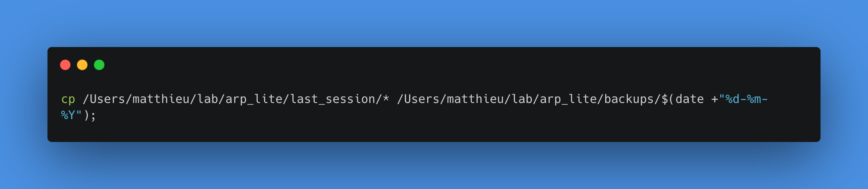Screen dimensions: 868x189
Task: Click 'backups' in the destination path
Action: point(629,99)
